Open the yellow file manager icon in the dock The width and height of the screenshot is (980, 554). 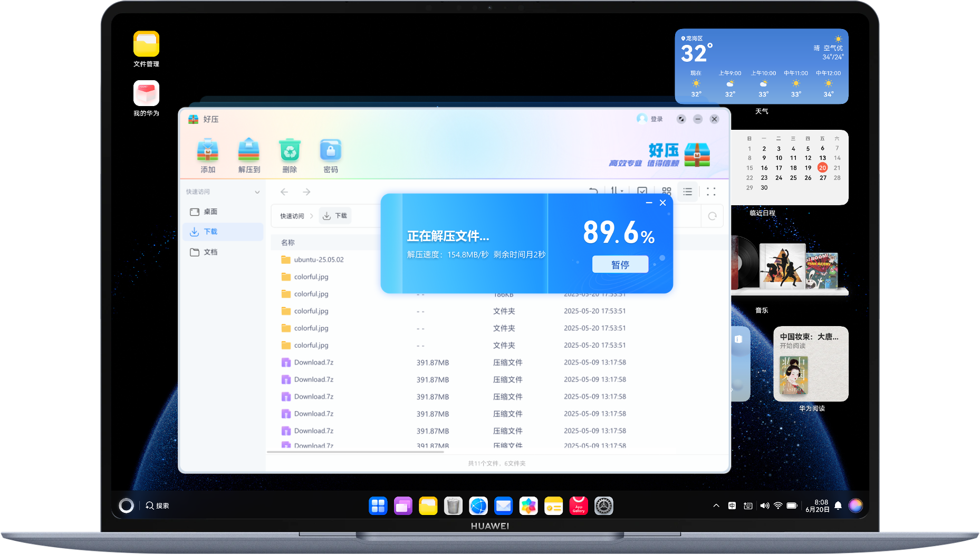click(x=428, y=506)
